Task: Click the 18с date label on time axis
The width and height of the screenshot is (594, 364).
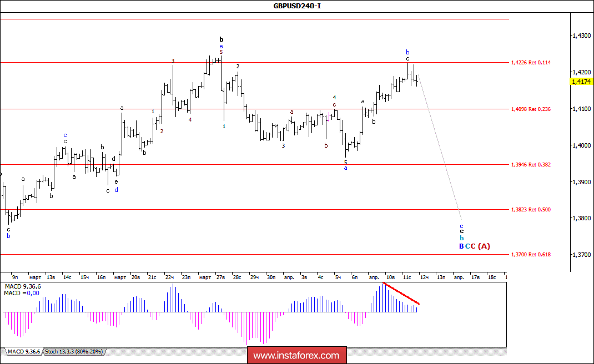Action: pyautogui.click(x=492, y=277)
